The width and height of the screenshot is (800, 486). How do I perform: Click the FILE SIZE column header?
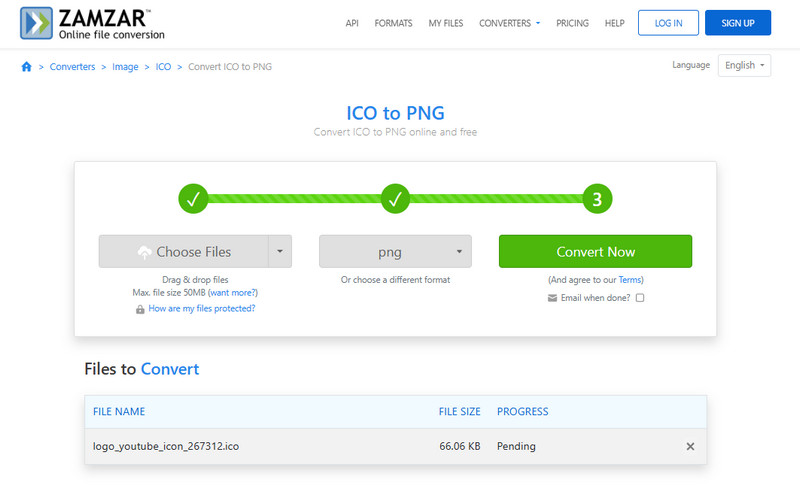460,412
